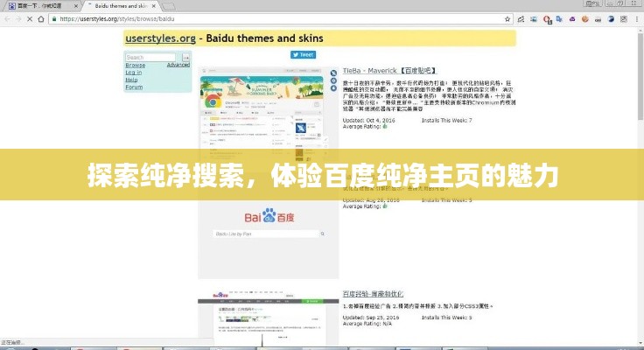This screenshot has height=350, width=644.
Task: Open the Help link in sidebar
Action: pyautogui.click(x=131, y=80)
